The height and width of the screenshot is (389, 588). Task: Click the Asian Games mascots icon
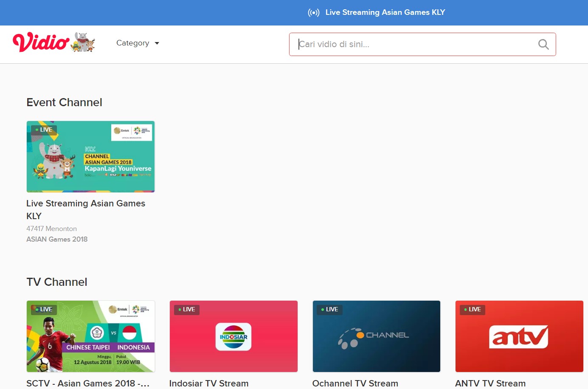click(x=83, y=42)
